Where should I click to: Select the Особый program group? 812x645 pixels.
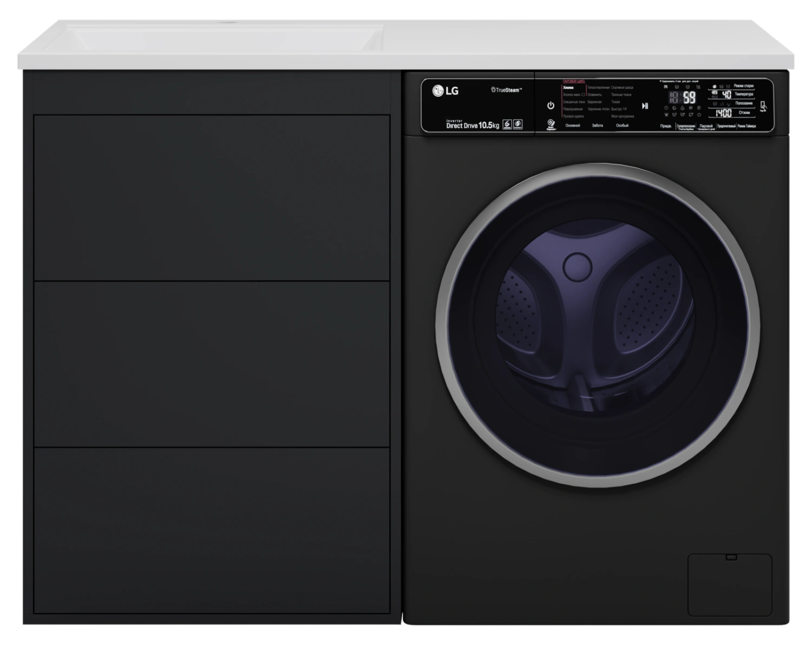click(623, 126)
